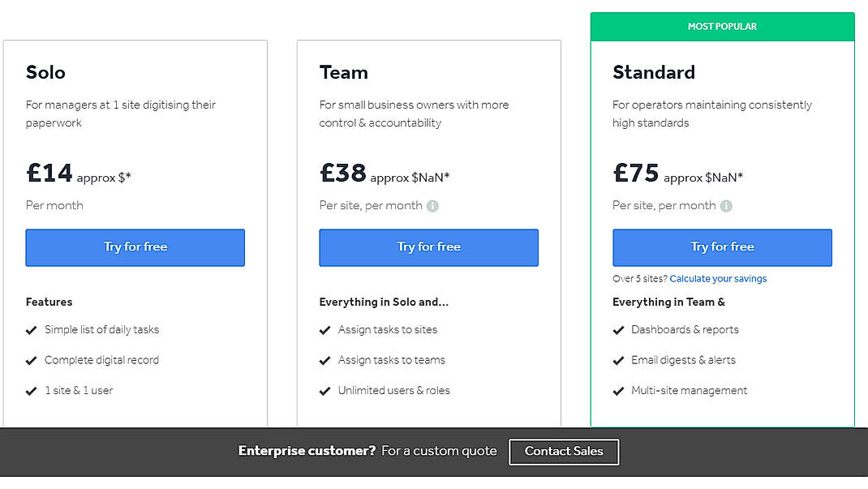Open the 'Calculate your savings' link
This screenshot has height=489, width=868.
[718, 278]
